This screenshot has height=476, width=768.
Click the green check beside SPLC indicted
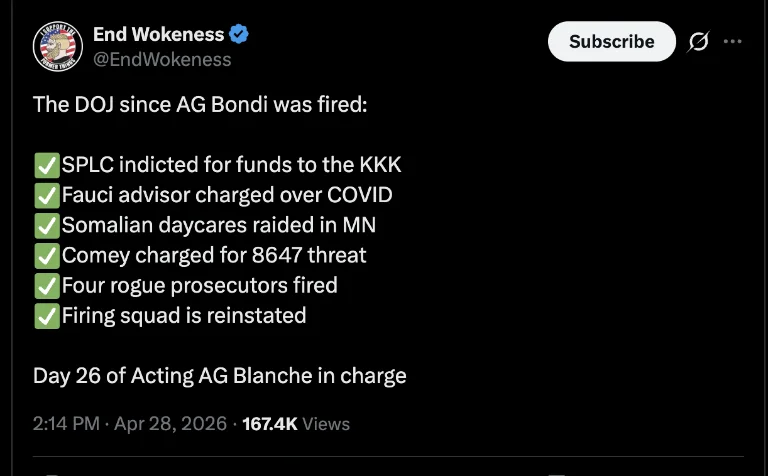46,165
